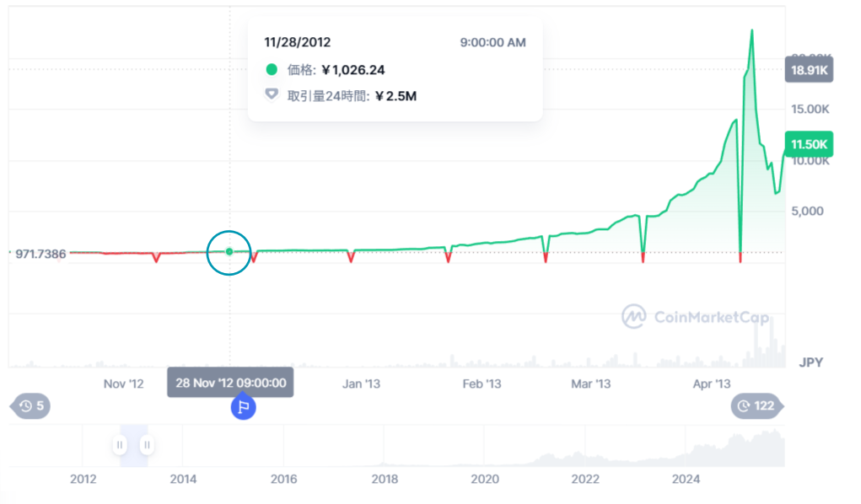Click the 971.7386 baseline price label
Viewport: 861px width, 504px height.
click(x=39, y=253)
